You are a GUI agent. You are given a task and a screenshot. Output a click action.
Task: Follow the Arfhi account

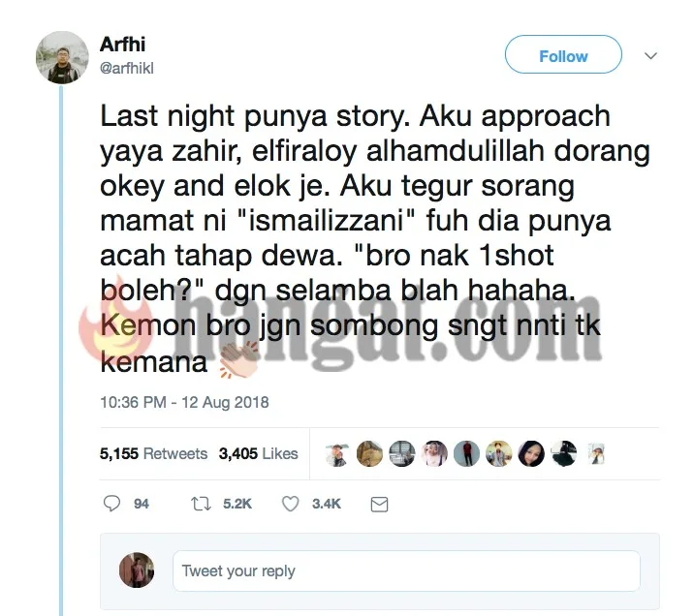(x=563, y=54)
